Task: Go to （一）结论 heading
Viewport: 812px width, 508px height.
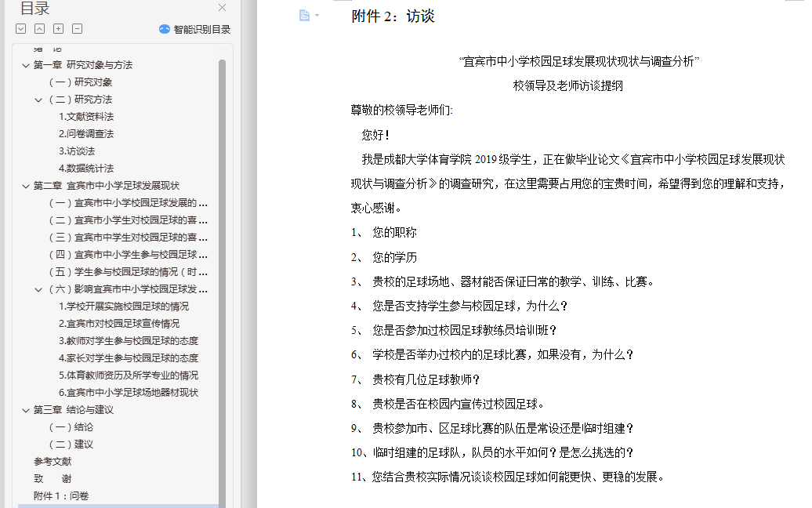Action: click(x=71, y=427)
